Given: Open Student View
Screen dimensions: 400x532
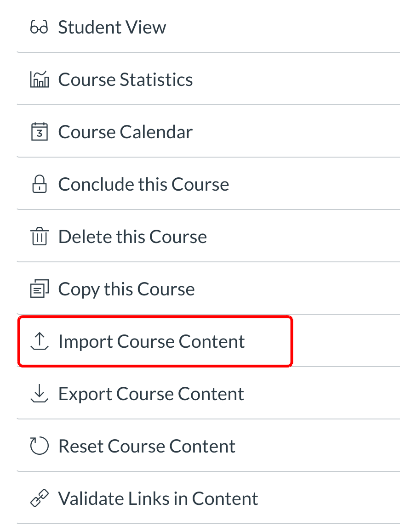Looking at the screenshot, I should tap(112, 28).
